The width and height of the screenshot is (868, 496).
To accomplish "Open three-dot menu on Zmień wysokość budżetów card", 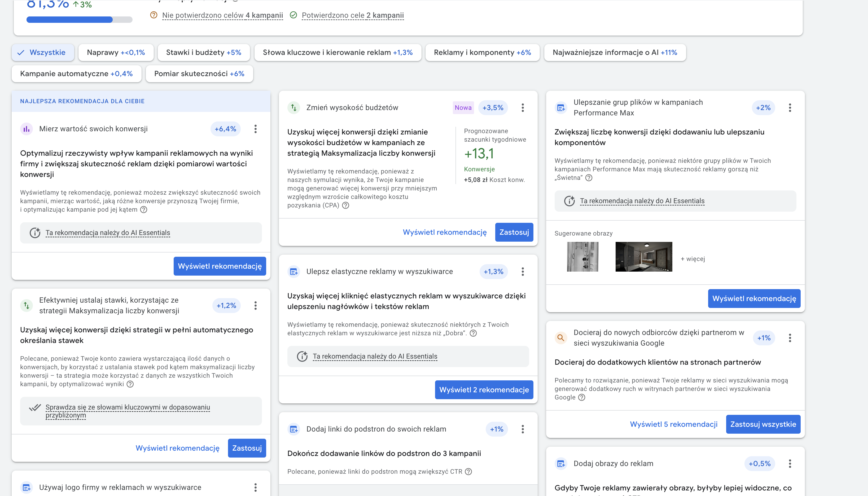I will click(x=523, y=108).
